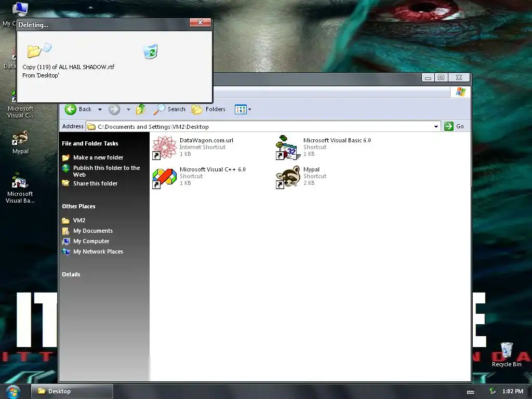Go back with the green Back arrow

coord(78,109)
